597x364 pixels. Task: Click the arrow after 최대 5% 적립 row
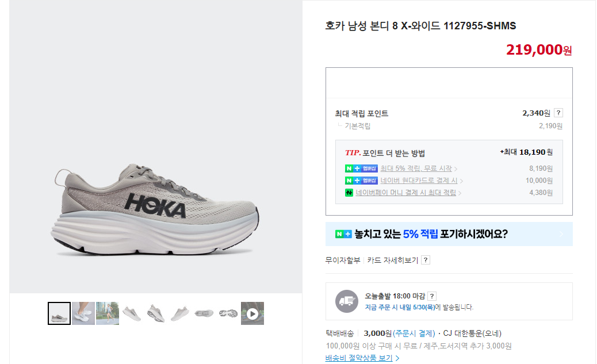click(457, 168)
